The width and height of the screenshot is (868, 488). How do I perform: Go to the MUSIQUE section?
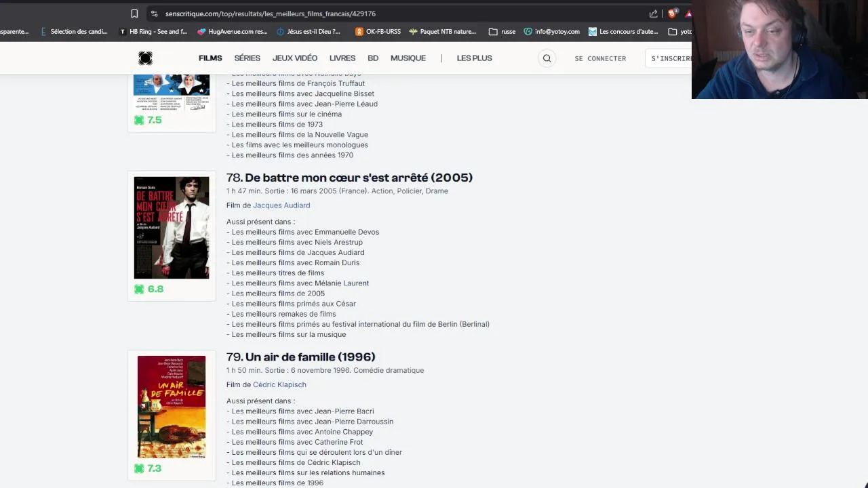(x=408, y=58)
